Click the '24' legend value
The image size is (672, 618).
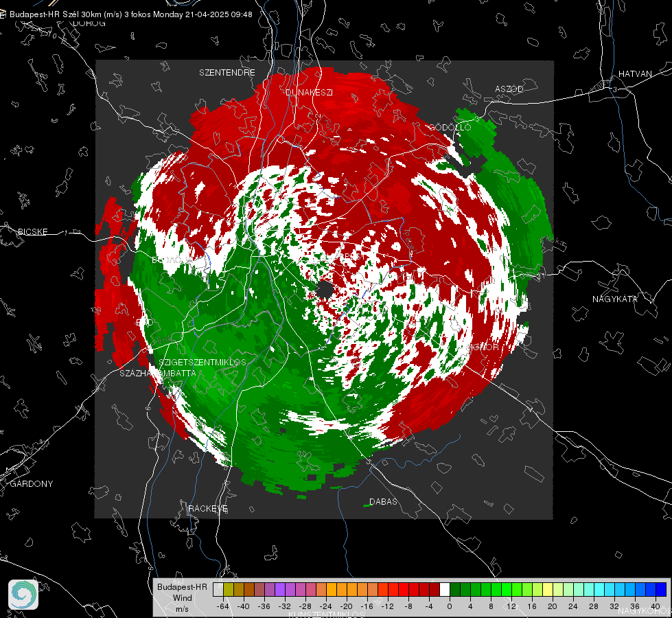click(x=573, y=606)
